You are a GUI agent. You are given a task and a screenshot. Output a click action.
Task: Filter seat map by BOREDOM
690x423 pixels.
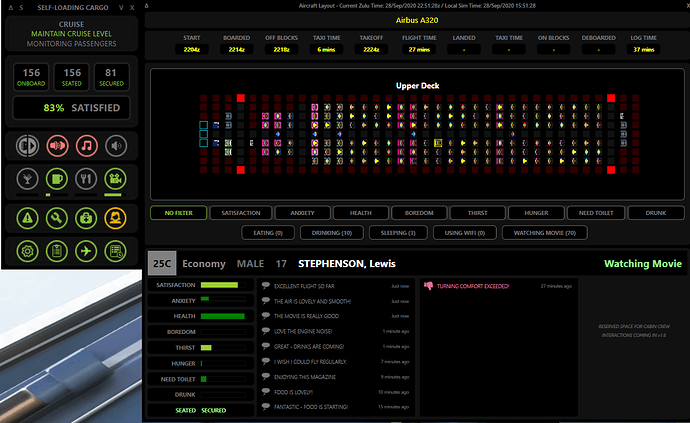[419, 213]
